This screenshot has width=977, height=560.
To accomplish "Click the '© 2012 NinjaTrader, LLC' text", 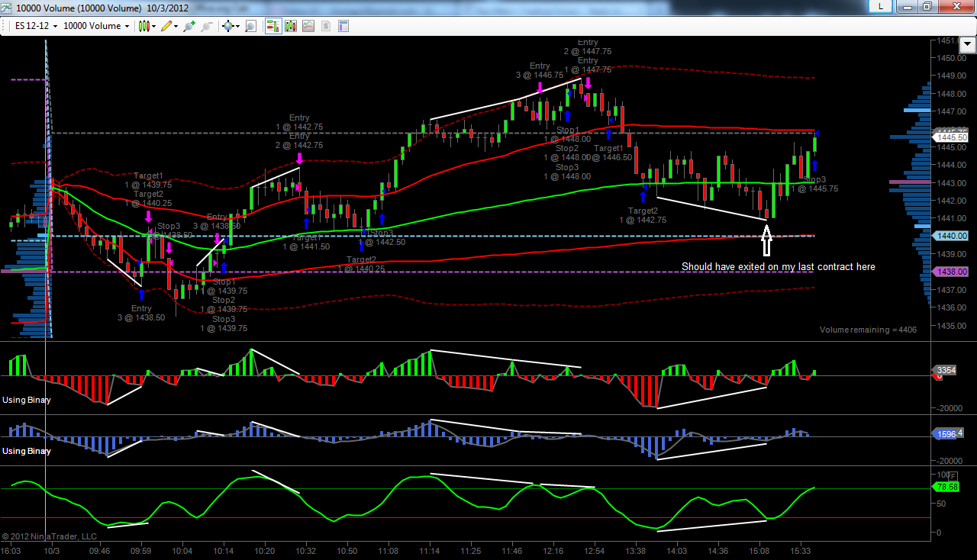I will tap(50, 536).
